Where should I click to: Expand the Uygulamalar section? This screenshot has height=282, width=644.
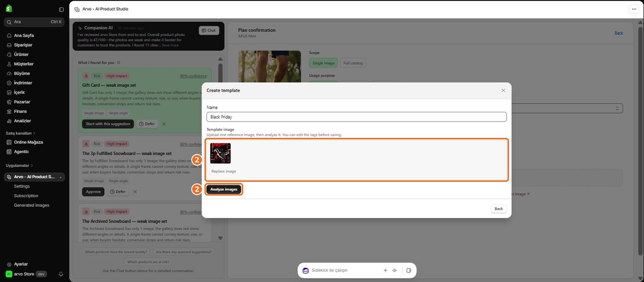19,165
